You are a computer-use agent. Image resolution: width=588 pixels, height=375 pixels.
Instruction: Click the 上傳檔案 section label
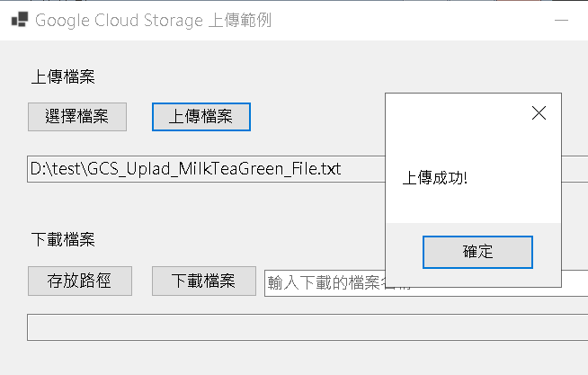point(63,76)
